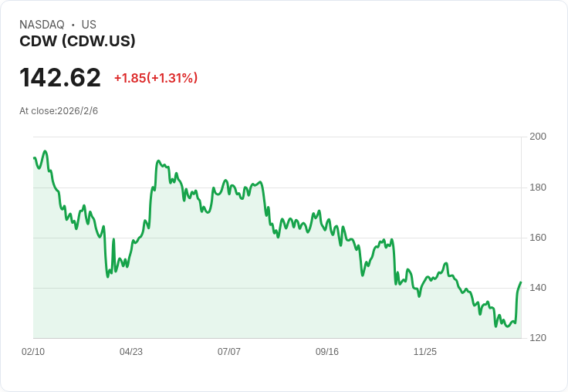Click the price line's highest peak at far left

click(46, 151)
